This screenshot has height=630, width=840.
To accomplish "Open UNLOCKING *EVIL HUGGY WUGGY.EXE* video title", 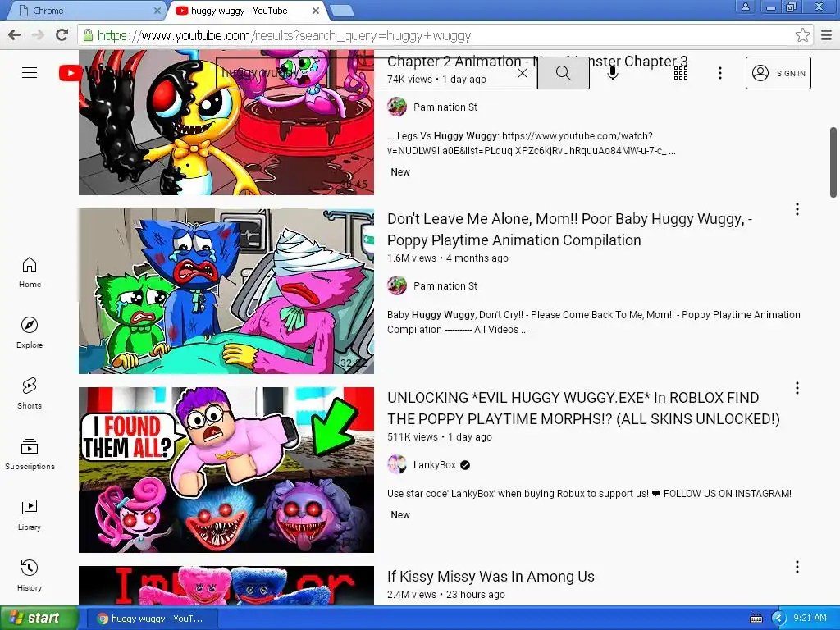I will pyautogui.click(x=583, y=409).
